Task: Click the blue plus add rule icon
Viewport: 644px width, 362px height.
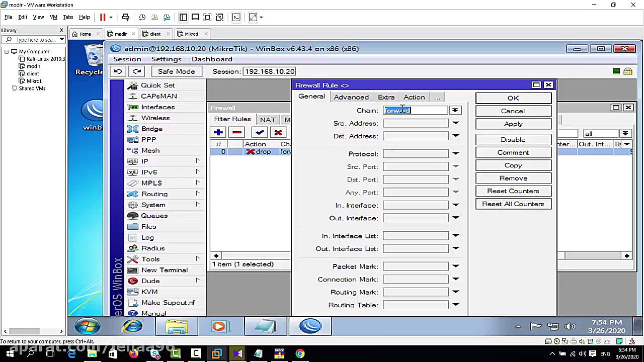Action: click(x=218, y=132)
